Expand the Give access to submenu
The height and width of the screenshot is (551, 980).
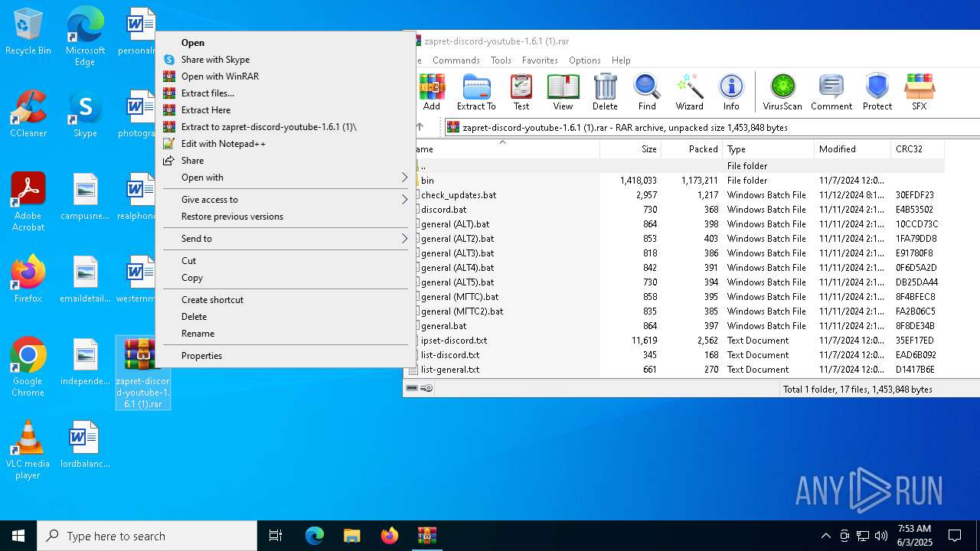tap(286, 200)
